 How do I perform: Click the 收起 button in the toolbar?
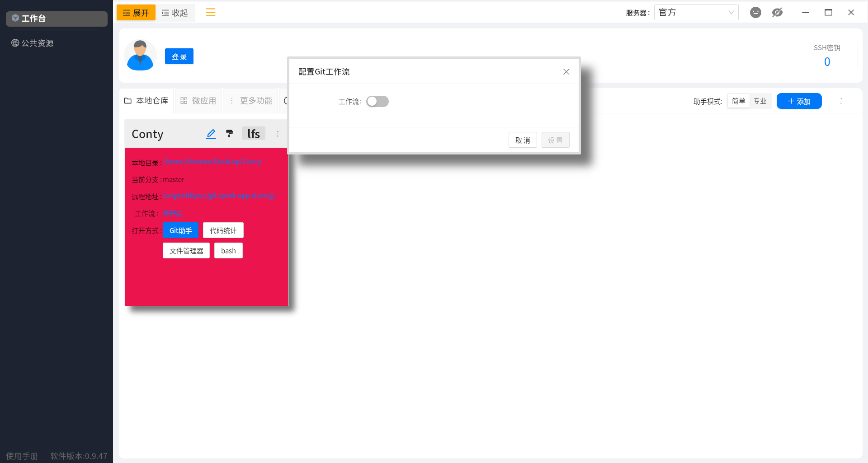click(x=175, y=13)
